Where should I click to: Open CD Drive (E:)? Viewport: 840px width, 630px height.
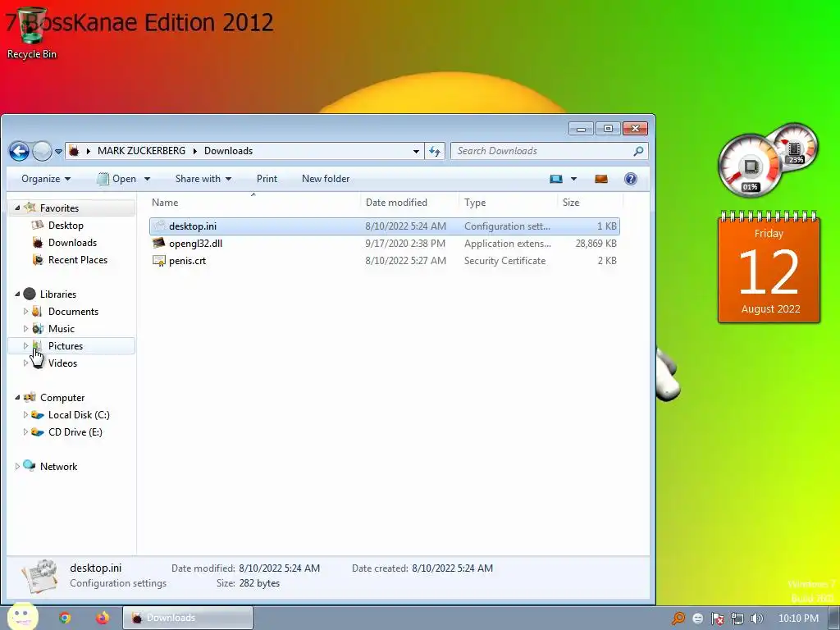[x=75, y=431]
